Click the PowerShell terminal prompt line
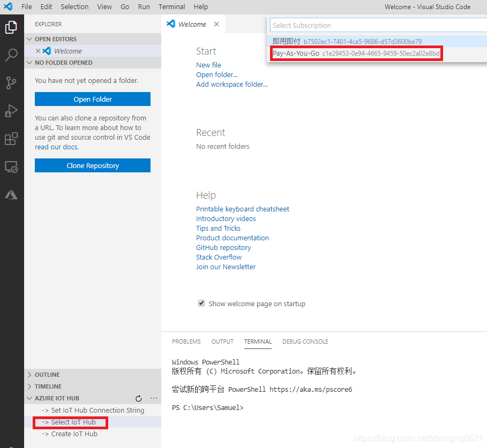 click(207, 408)
